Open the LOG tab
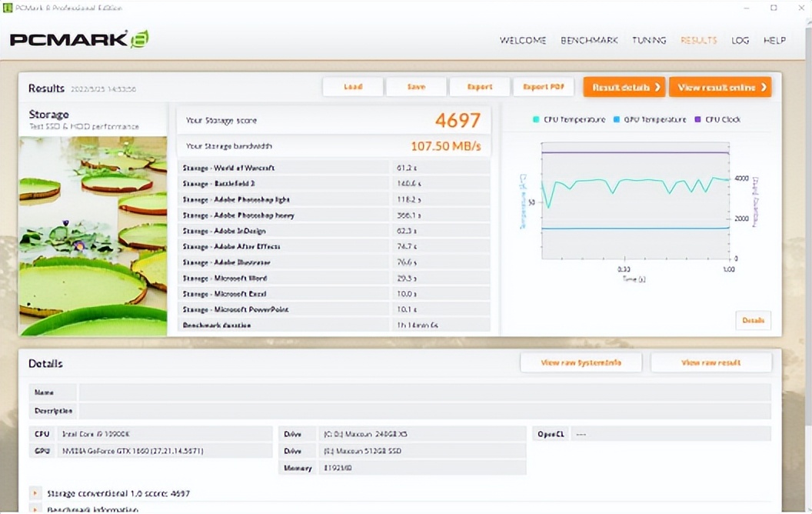The image size is (812, 514). point(740,40)
